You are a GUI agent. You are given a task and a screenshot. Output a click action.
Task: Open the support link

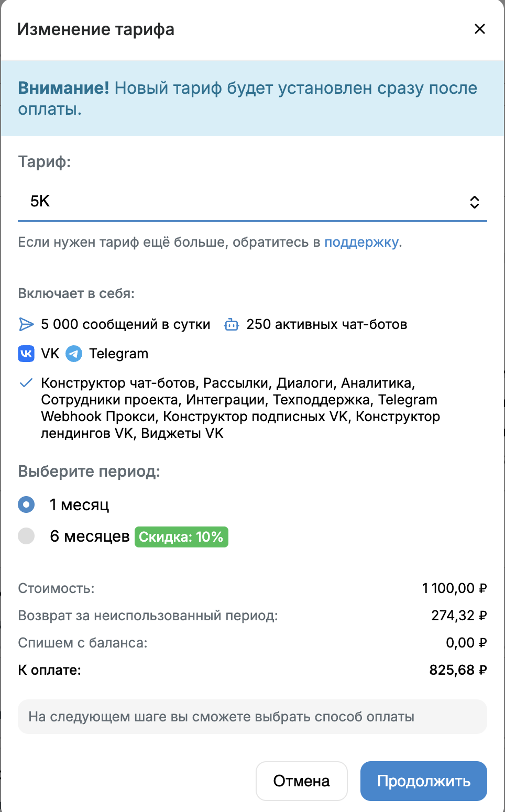tap(361, 242)
